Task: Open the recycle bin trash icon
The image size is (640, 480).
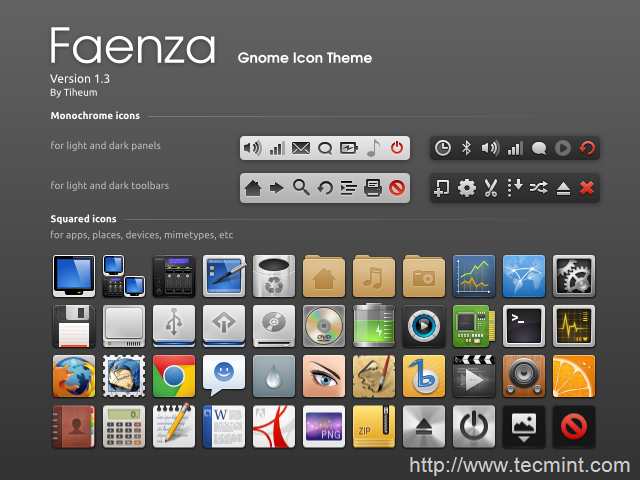Action: pos(274,276)
